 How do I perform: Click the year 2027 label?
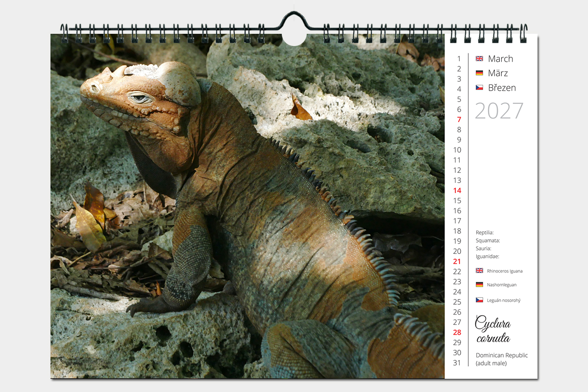tap(499, 111)
